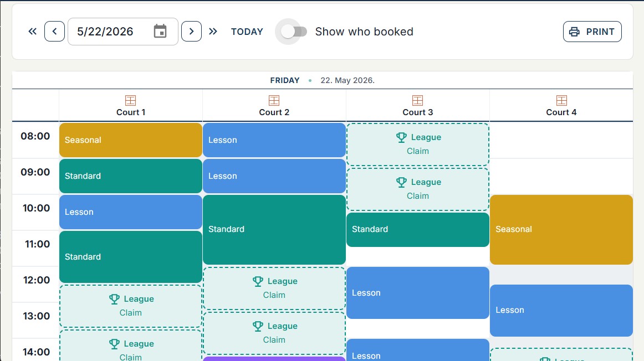Open Court 1 Lesson booking at 10:00
Viewport: 644px width, 361px height.
coord(131,212)
